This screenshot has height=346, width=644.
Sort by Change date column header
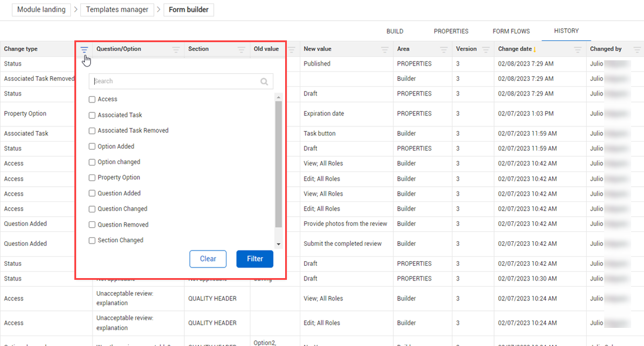[x=515, y=49]
